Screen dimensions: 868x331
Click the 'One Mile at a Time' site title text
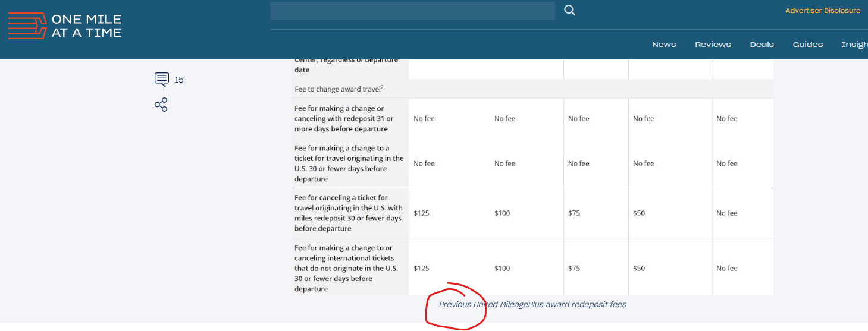click(86, 26)
